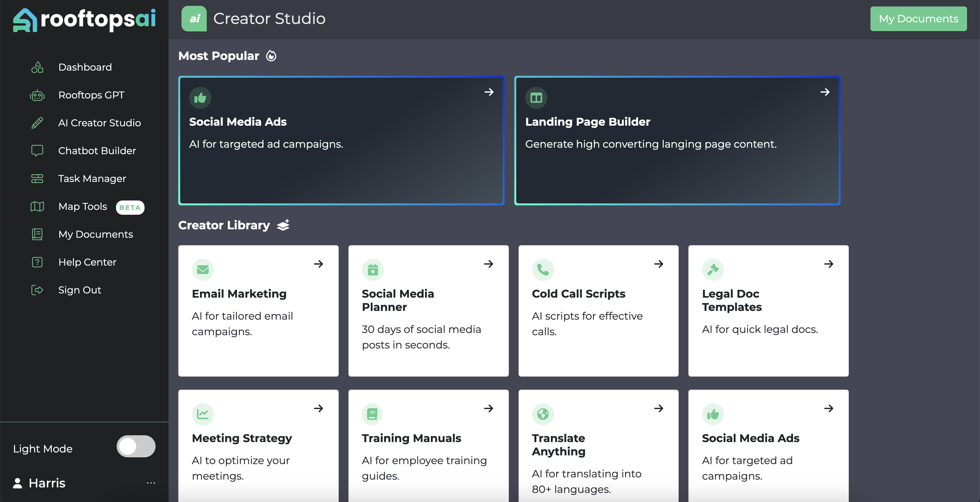The image size is (980, 502).
Task: Click the Legal Doc Templates gavel icon
Action: pyautogui.click(x=713, y=270)
